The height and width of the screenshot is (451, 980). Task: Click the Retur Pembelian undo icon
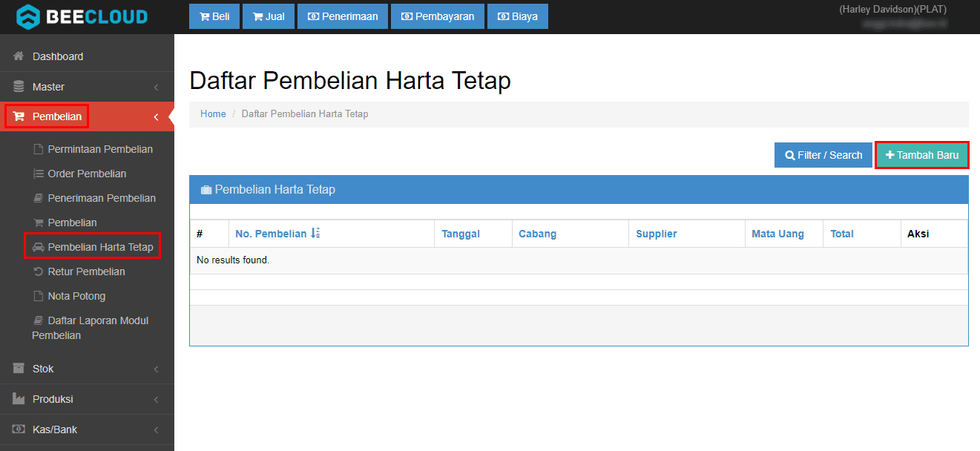39,271
